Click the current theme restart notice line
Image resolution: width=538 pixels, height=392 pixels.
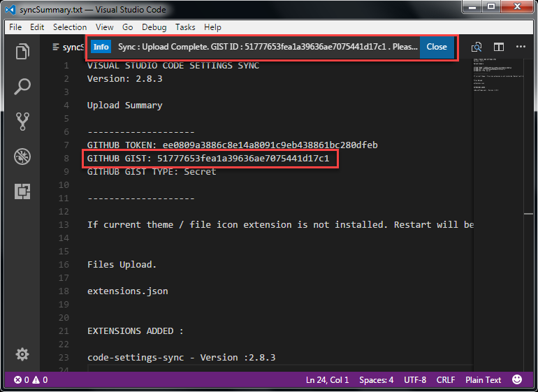pyautogui.click(x=280, y=224)
